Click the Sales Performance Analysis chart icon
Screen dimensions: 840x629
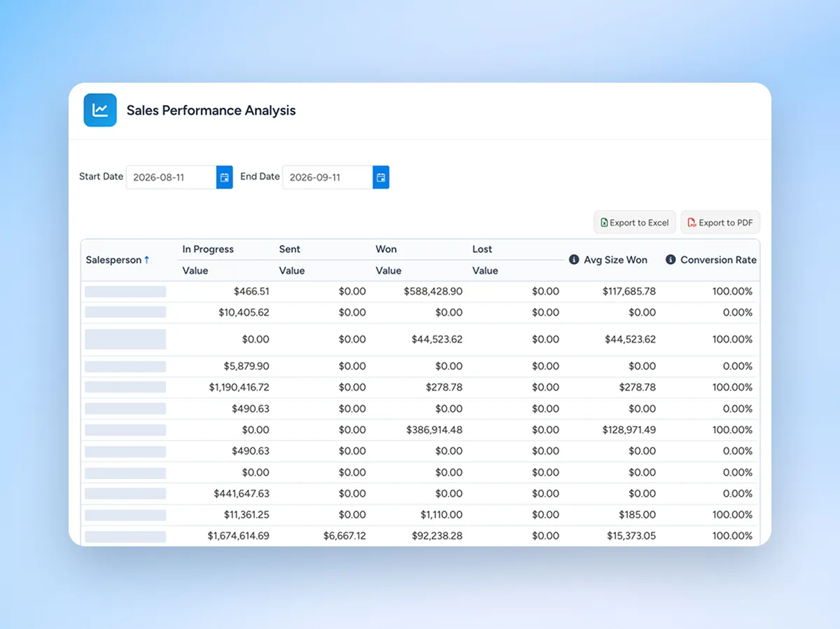pos(100,110)
